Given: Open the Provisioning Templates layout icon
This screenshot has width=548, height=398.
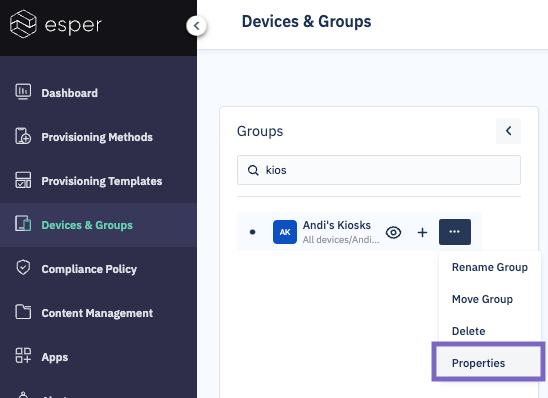Looking at the screenshot, I should click(x=23, y=180).
